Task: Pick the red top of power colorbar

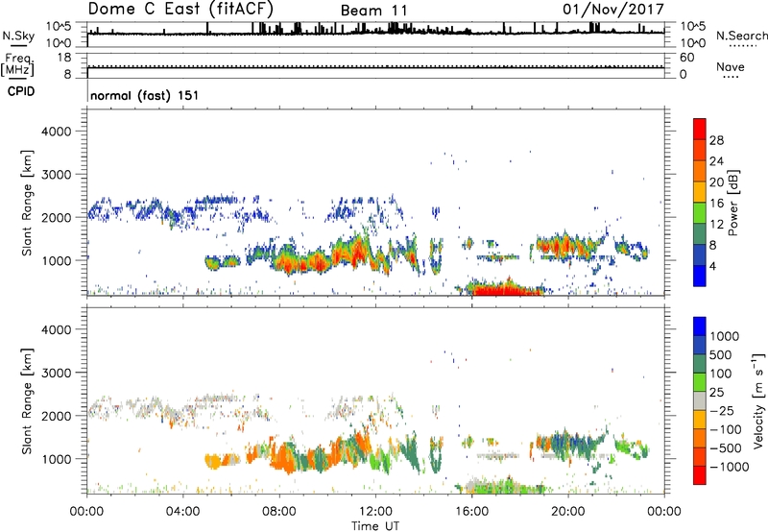Action: (x=700, y=129)
